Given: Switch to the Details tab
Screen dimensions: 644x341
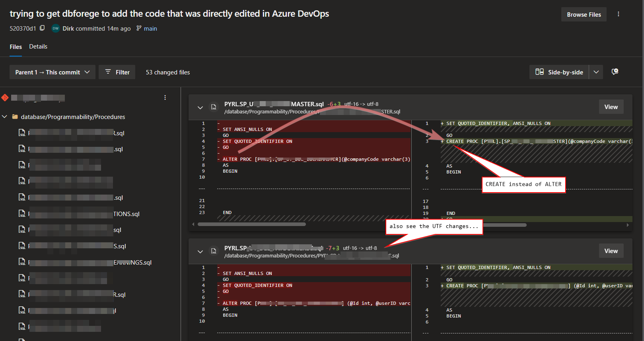Looking at the screenshot, I should point(38,47).
